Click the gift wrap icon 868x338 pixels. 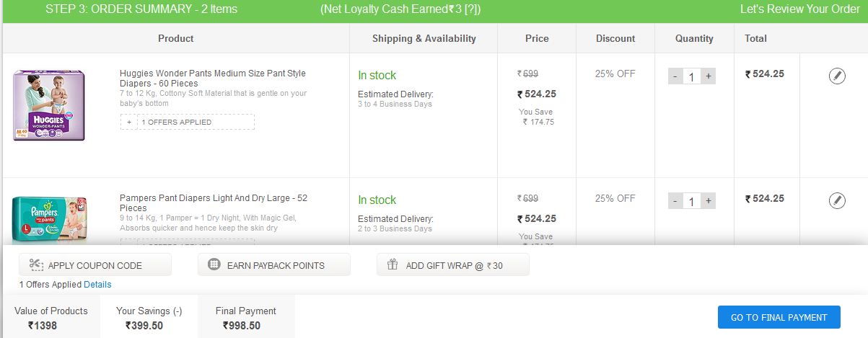click(393, 265)
